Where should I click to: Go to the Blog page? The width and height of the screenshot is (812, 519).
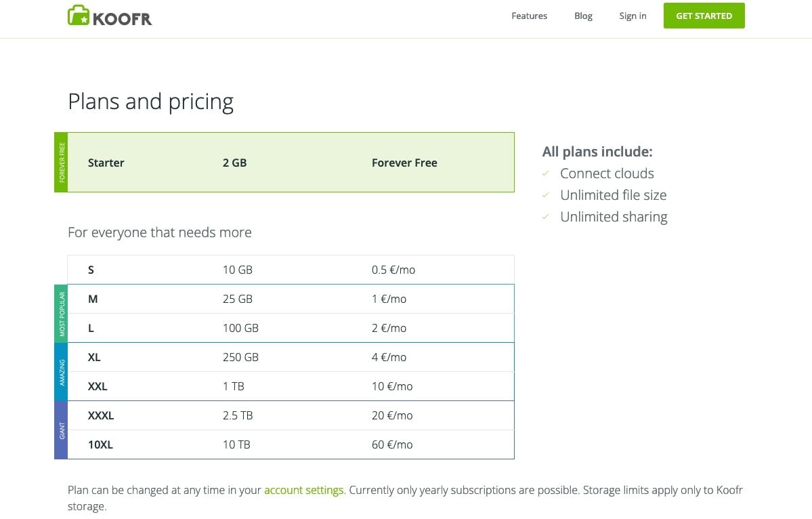point(583,16)
